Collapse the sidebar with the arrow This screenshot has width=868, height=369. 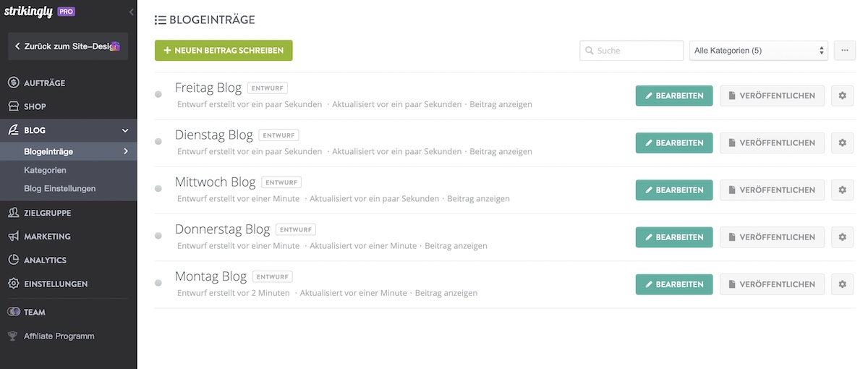pyautogui.click(x=131, y=12)
